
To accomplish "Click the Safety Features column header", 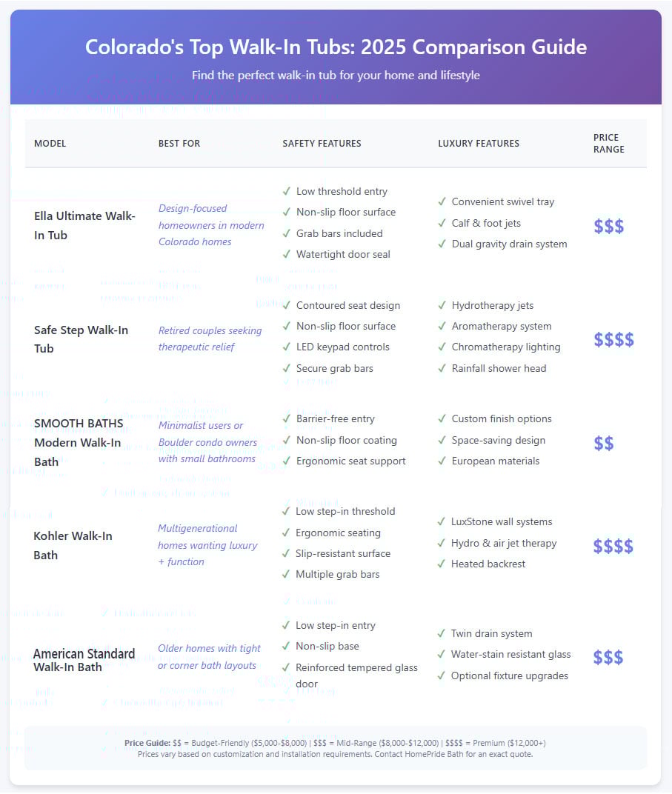I will coord(322,144).
